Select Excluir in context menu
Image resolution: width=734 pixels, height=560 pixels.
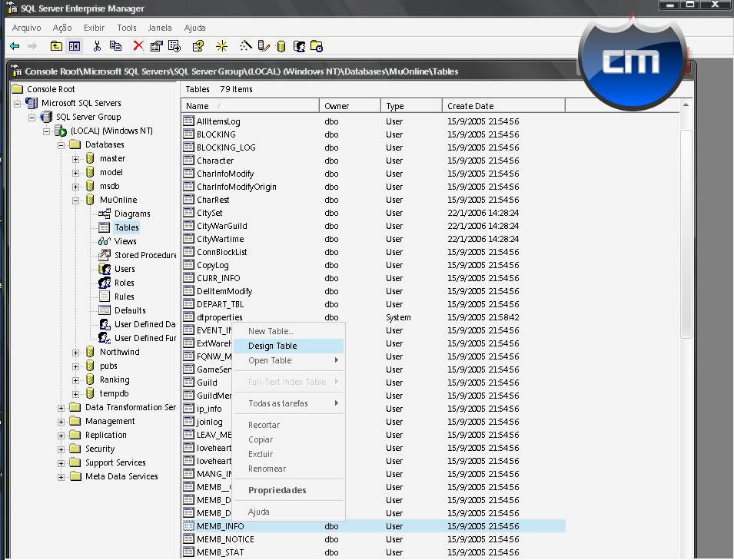coord(288,454)
